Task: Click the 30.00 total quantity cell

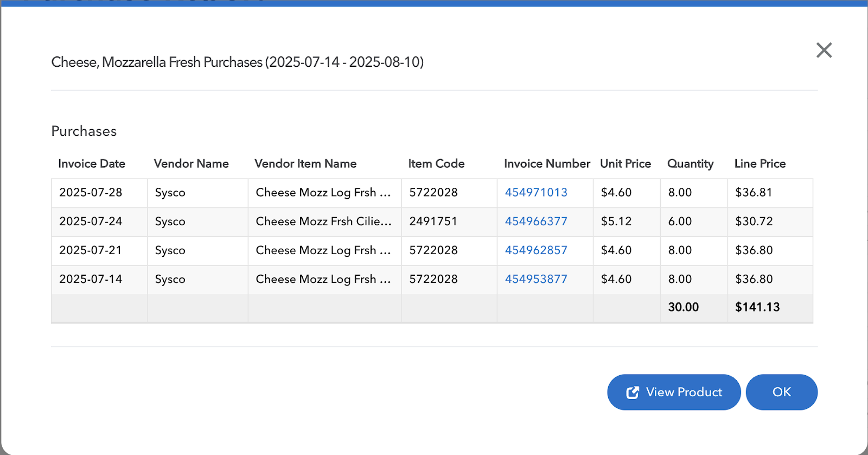Action: pos(683,307)
